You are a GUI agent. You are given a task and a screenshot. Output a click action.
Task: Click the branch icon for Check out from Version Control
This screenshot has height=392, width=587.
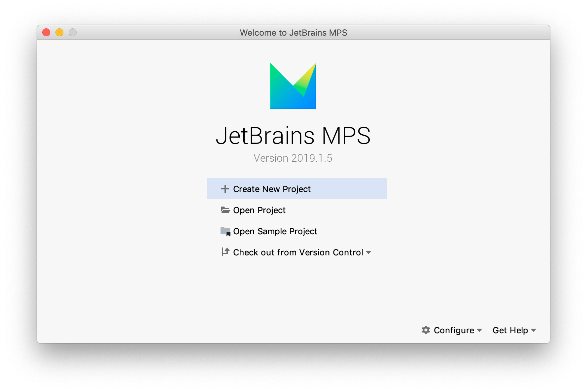[x=225, y=252]
